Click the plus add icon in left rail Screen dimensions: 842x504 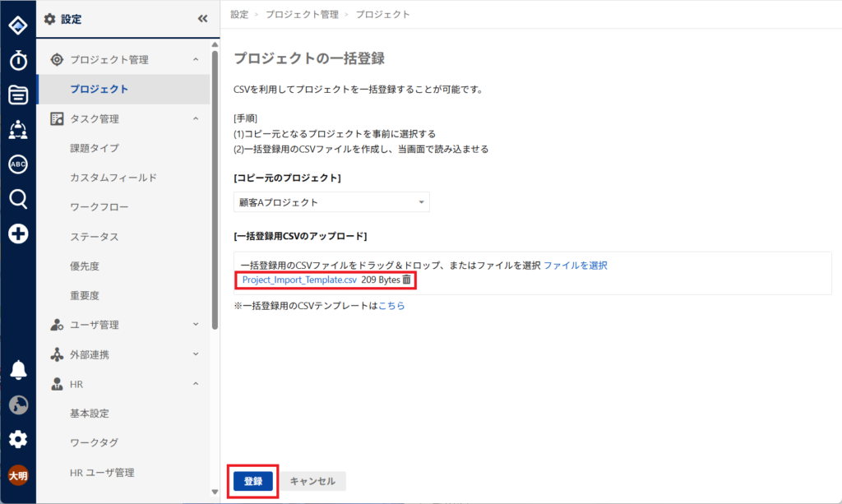coord(18,234)
